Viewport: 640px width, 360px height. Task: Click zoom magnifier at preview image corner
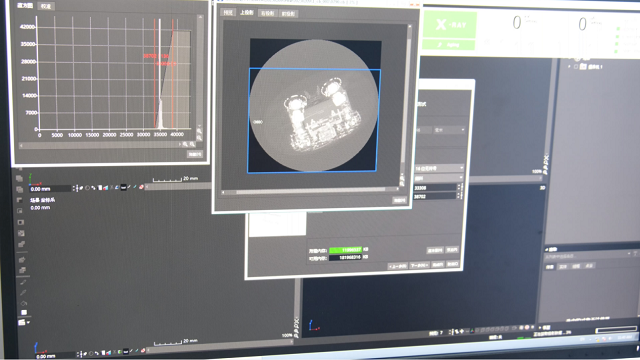pyautogui.click(x=402, y=178)
